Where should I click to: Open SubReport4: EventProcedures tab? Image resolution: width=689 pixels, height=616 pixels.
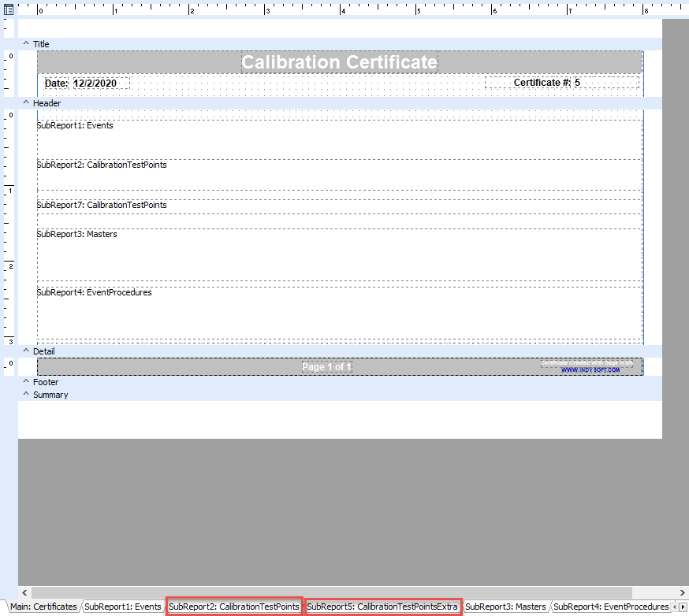click(x=610, y=607)
